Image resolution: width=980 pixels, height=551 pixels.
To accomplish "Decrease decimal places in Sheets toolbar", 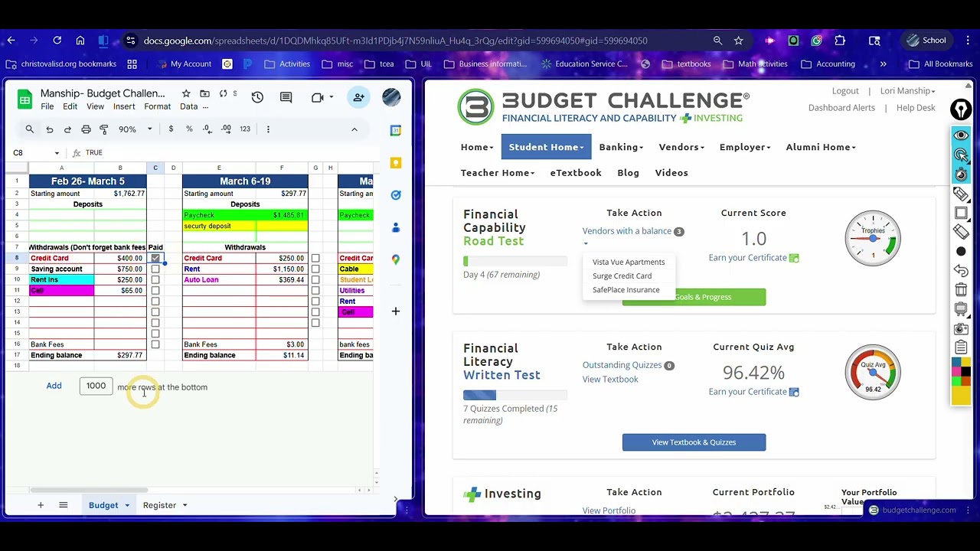I will (207, 129).
